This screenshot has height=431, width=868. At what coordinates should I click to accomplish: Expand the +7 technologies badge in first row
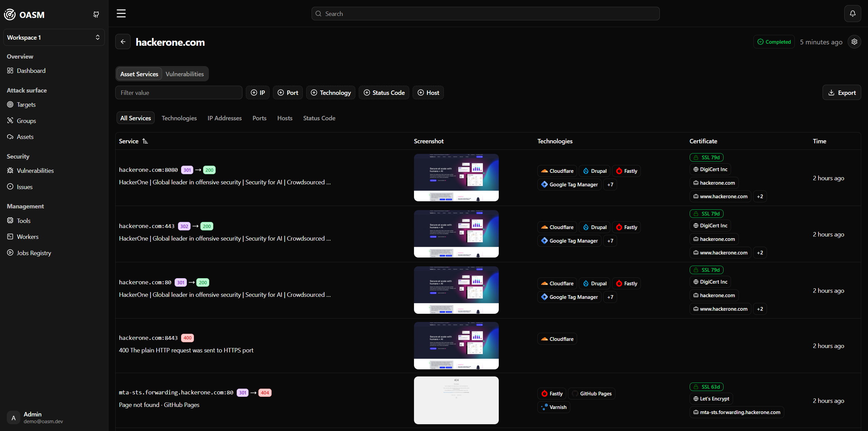[610, 185]
